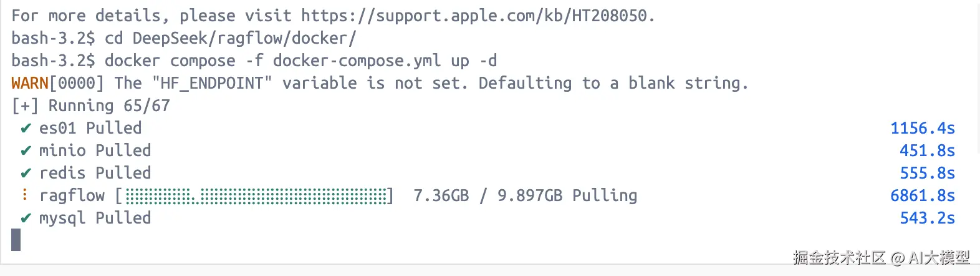Screen dimensions: 980x276
Task: Place cursor at the terminal block cursor
Action: (x=16, y=240)
